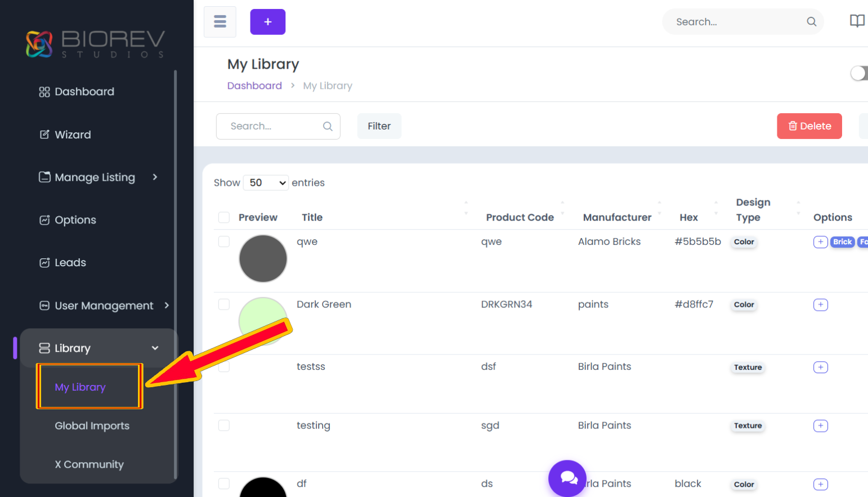Check the df row checkbox
The image size is (868, 497).
[224, 483]
